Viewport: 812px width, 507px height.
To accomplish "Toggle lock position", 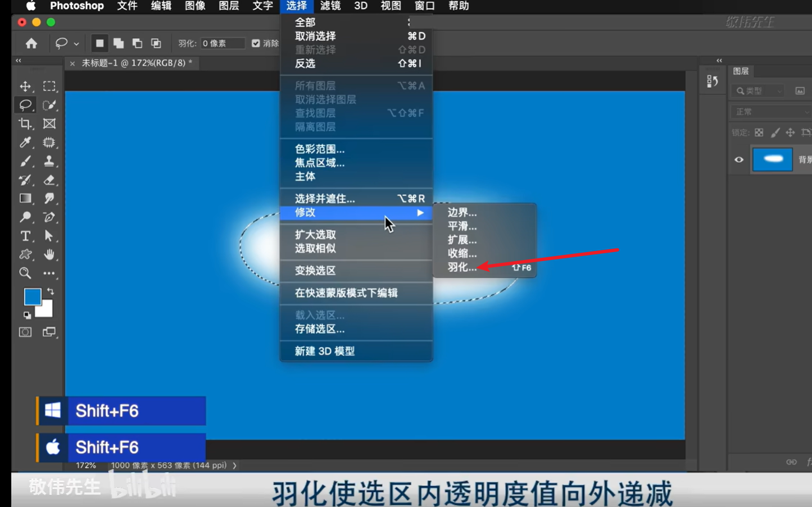I will click(x=790, y=133).
